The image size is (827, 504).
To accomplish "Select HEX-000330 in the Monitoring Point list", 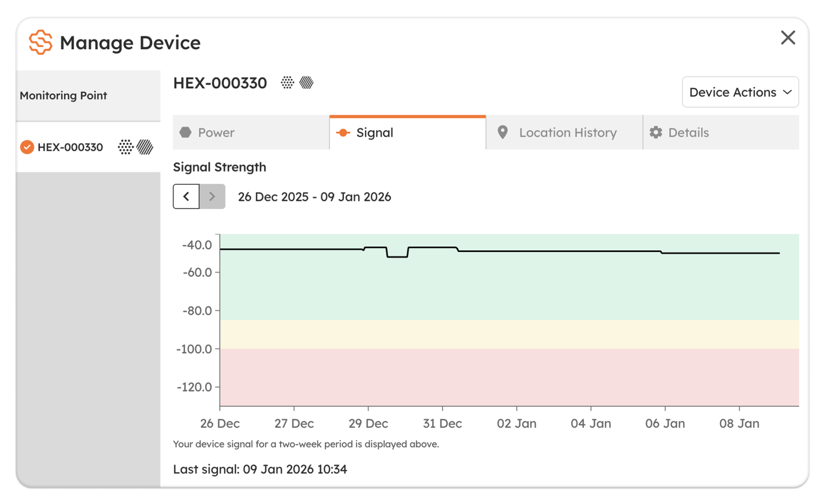I will point(88,147).
